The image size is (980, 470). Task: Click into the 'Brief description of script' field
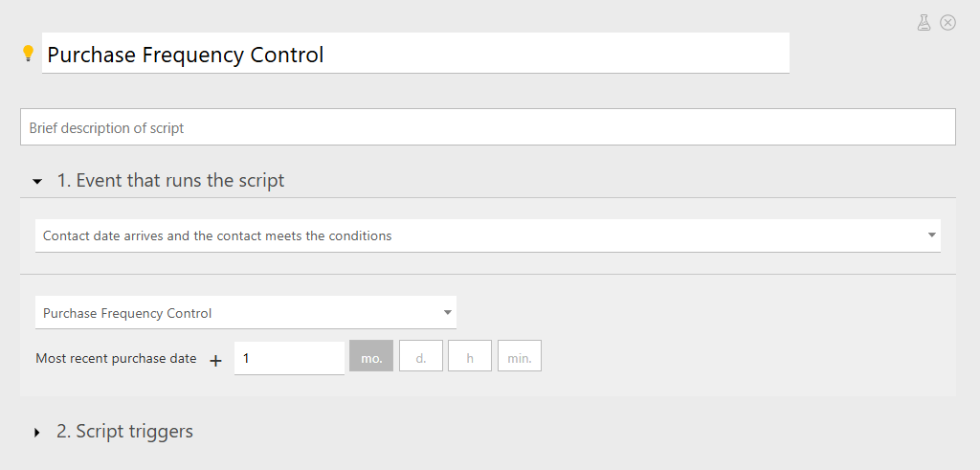[x=488, y=127]
